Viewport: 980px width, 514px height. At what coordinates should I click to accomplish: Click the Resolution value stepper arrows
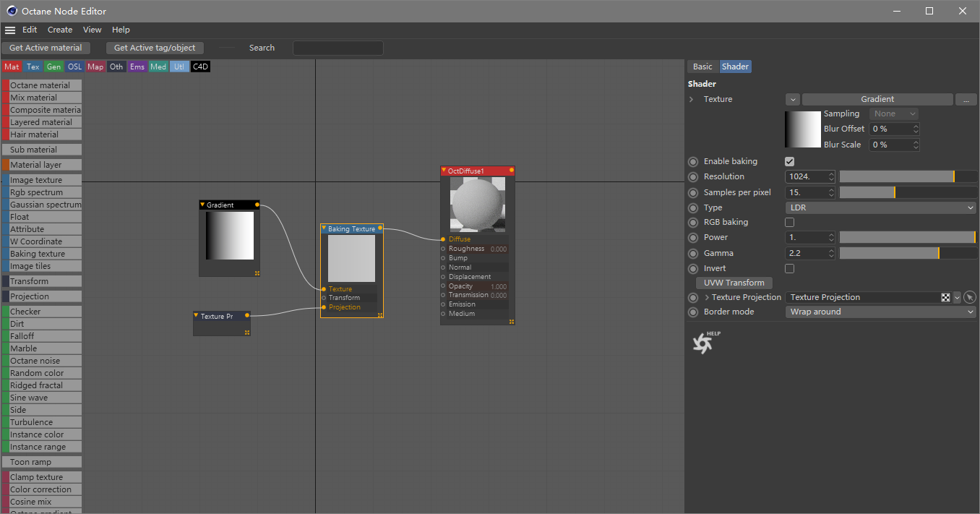[831, 176]
